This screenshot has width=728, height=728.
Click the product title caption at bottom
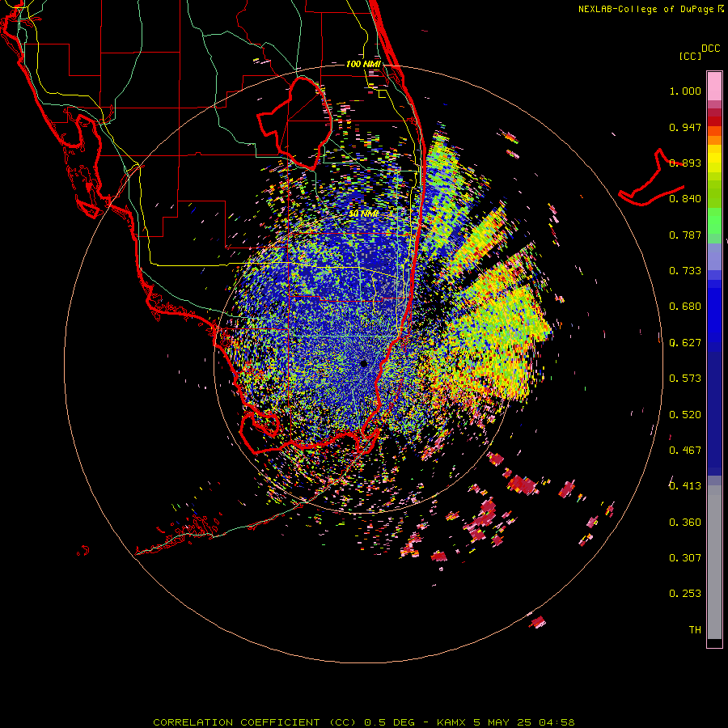pos(364,722)
